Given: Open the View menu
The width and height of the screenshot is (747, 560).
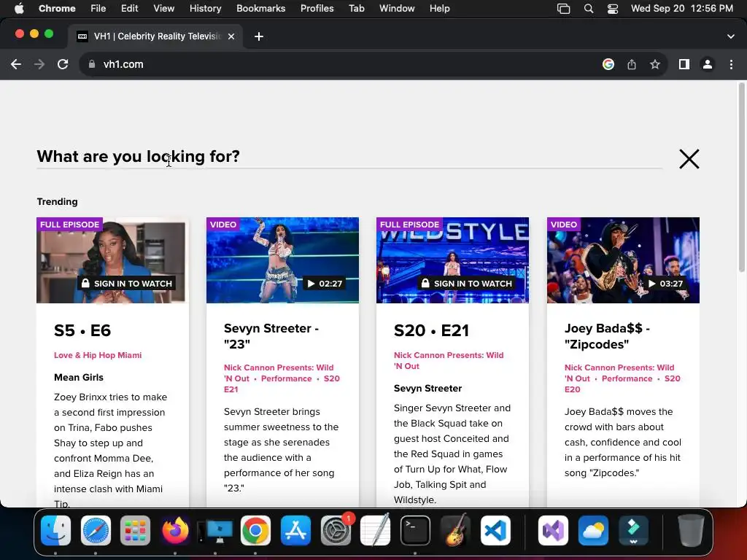Looking at the screenshot, I should coord(164,8).
